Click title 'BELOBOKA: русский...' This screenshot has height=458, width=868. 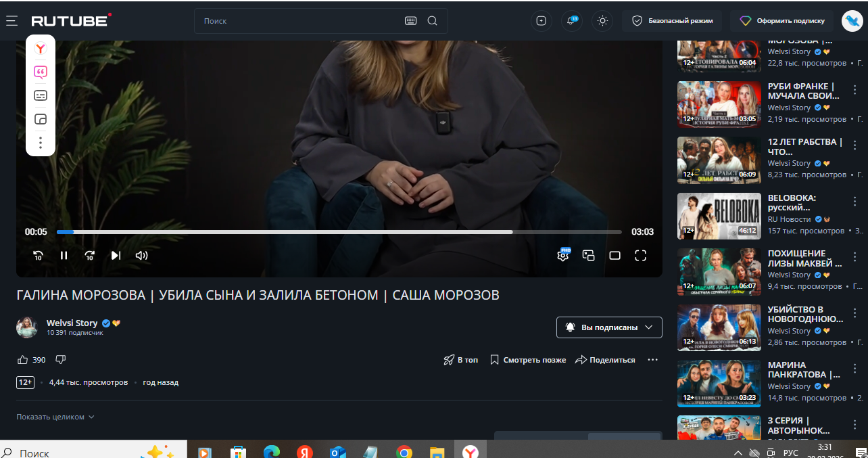792,202
